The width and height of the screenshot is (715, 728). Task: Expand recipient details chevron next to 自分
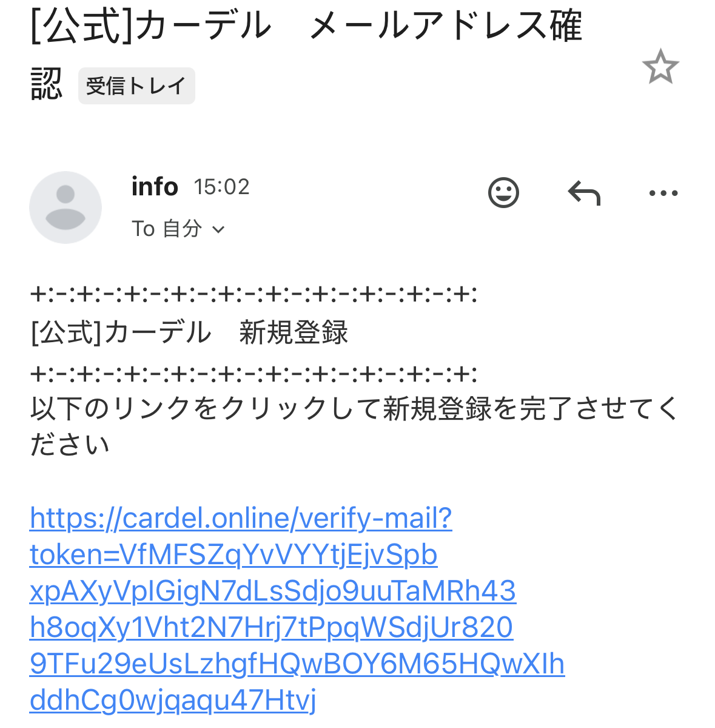point(219,229)
